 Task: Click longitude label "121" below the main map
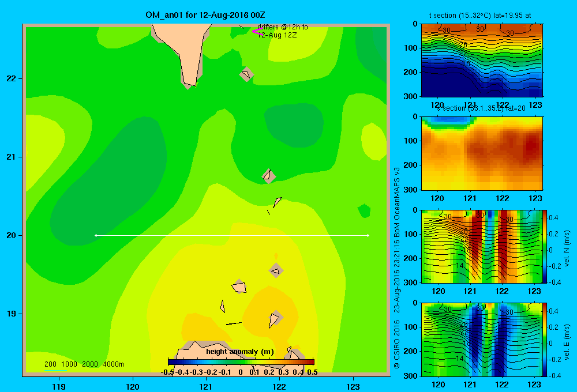[206, 386]
